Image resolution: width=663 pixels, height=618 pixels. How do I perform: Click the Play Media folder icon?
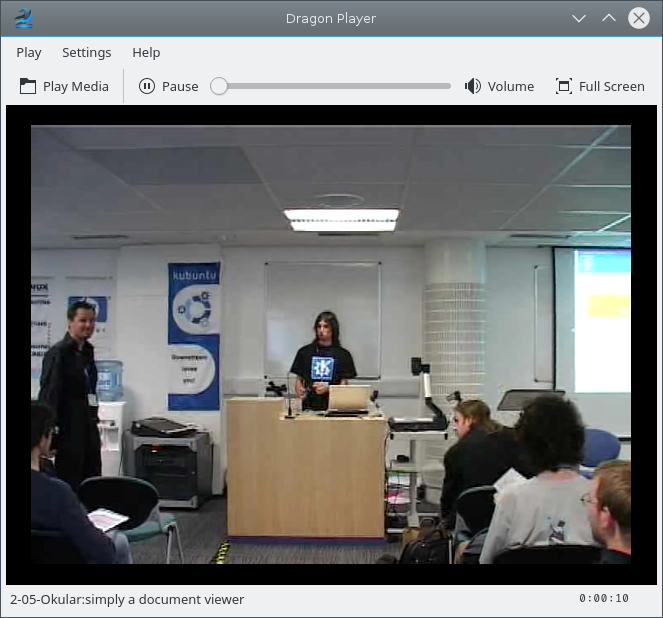coord(28,87)
